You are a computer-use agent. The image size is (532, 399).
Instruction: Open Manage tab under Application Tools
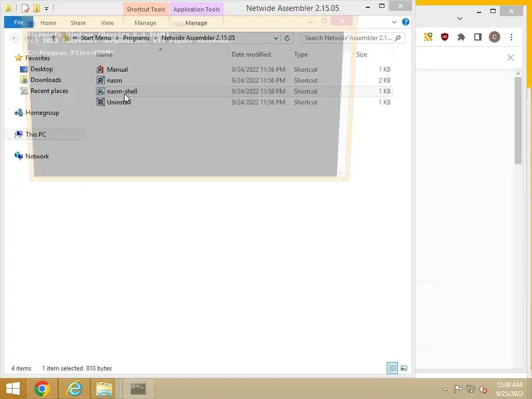click(196, 23)
